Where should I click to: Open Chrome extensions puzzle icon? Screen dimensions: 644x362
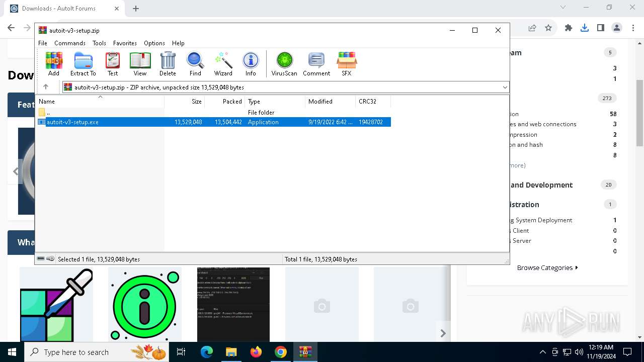[x=569, y=28]
